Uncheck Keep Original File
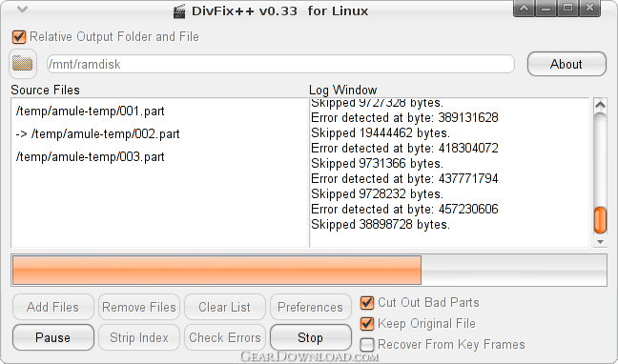 tap(367, 324)
